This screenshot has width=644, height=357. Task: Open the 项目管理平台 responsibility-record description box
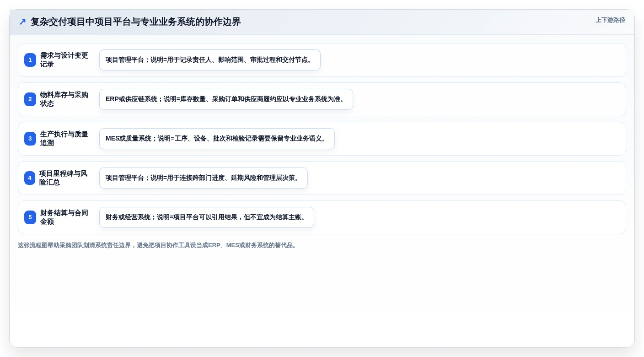pos(210,60)
